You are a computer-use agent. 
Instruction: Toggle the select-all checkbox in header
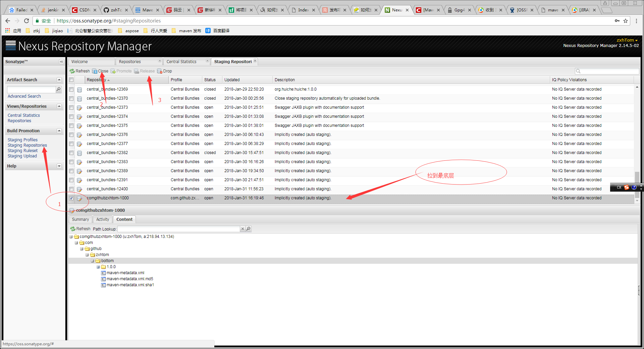(x=71, y=80)
